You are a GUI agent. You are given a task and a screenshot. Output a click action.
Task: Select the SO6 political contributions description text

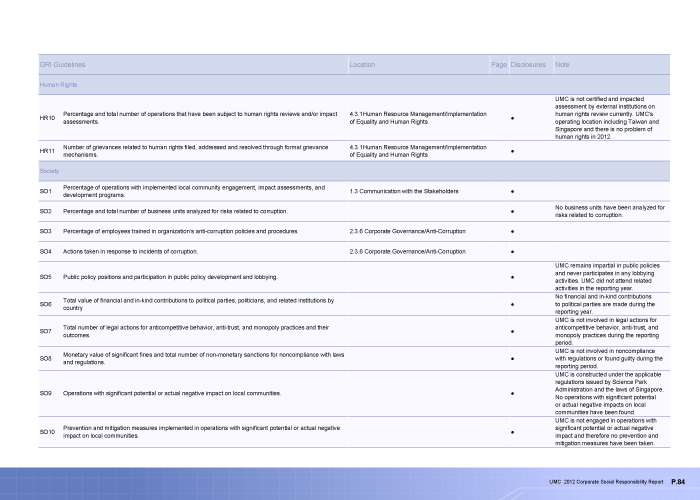tap(198, 303)
